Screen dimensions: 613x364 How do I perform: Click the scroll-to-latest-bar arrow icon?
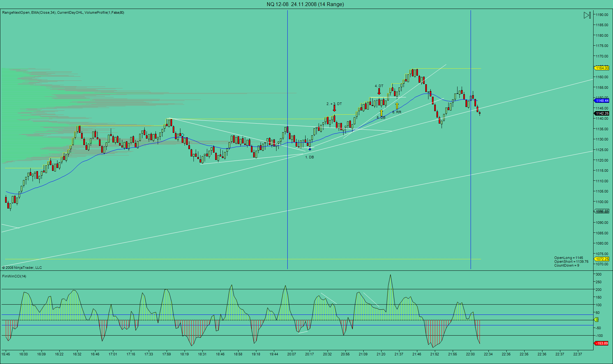(x=587, y=15)
